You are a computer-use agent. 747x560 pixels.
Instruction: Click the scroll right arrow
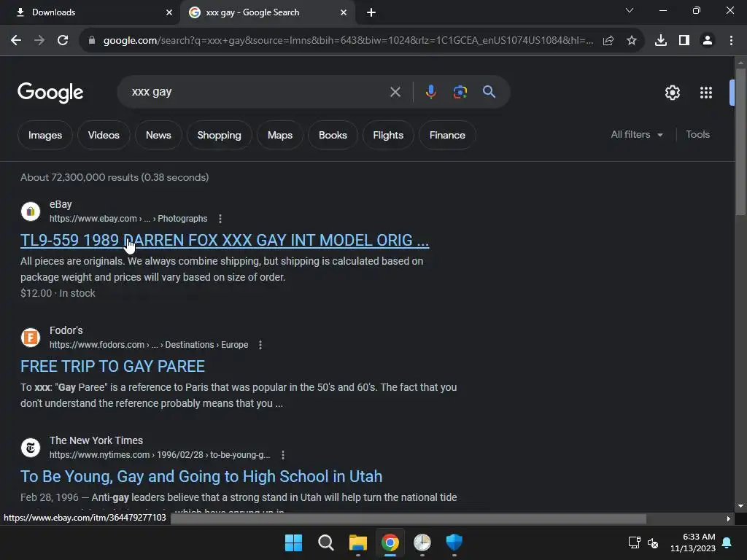(x=729, y=518)
